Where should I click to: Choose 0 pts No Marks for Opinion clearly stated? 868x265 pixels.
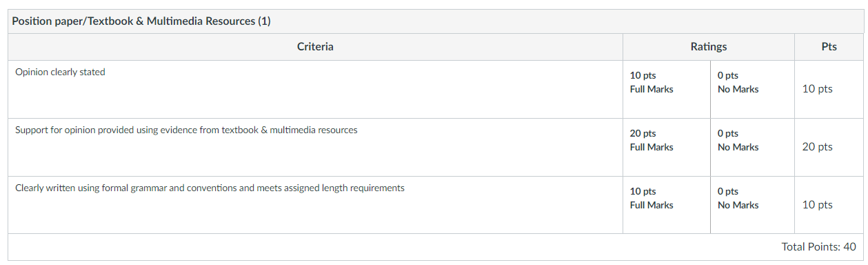pyautogui.click(x=752, y=89)
